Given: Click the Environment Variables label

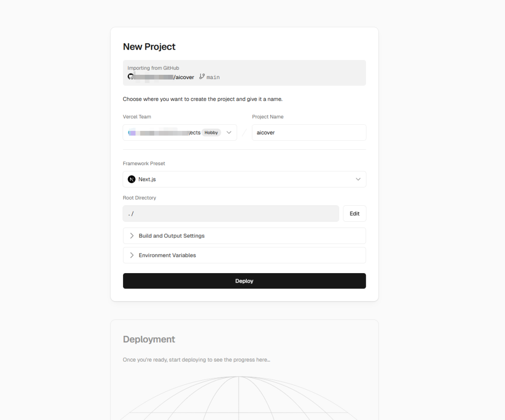Looking at the screenshot, I should 167,255.
